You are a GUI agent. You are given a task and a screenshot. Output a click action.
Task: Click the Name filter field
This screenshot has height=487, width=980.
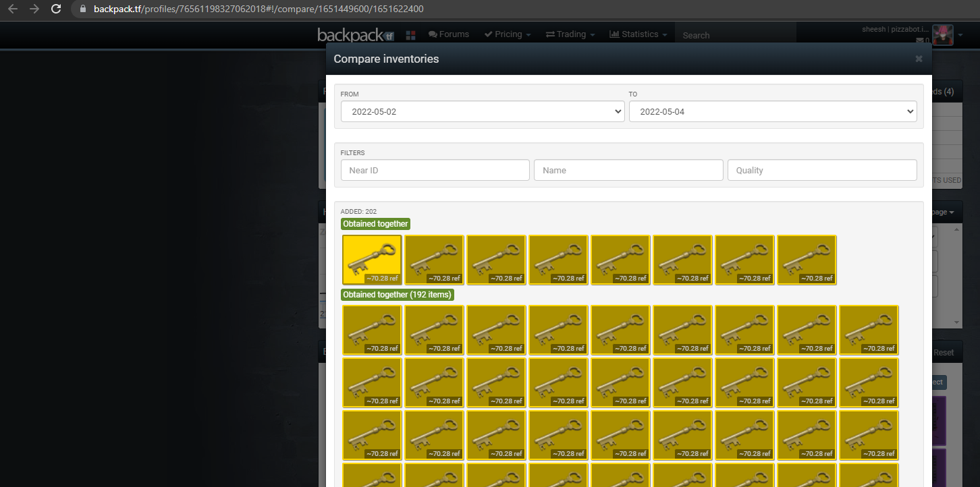pos(628,170)
